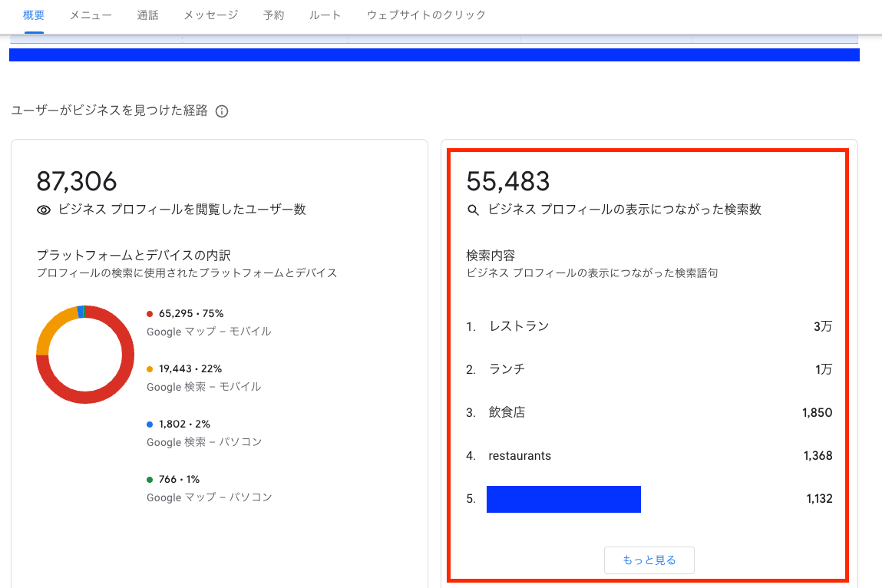Open the ウェブサイトのクリック tab

click(426, 15)
